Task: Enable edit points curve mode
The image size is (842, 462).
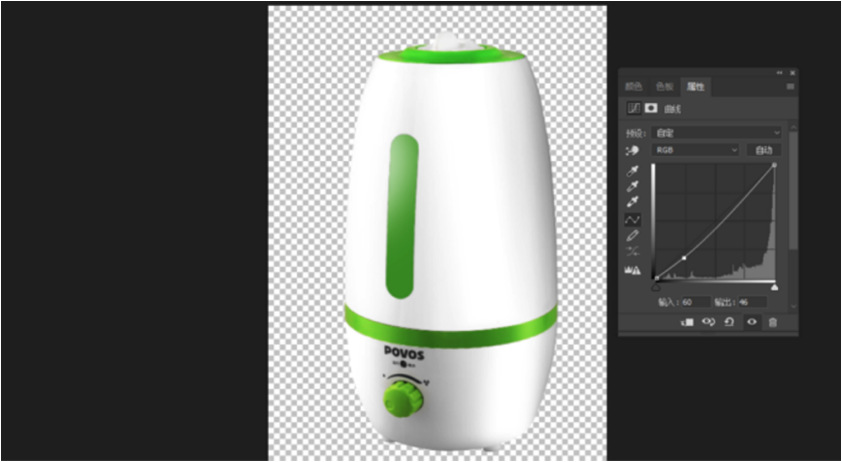Action: tap(632, 219)
